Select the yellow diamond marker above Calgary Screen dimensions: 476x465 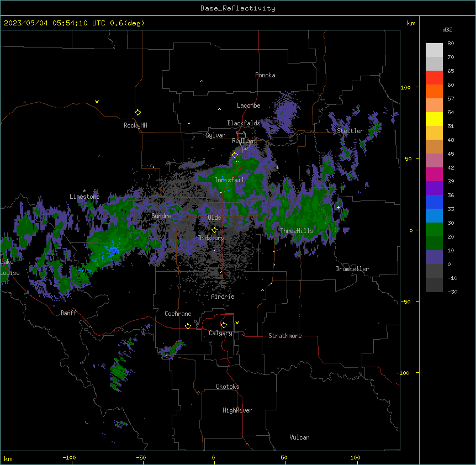coord(224,325)
